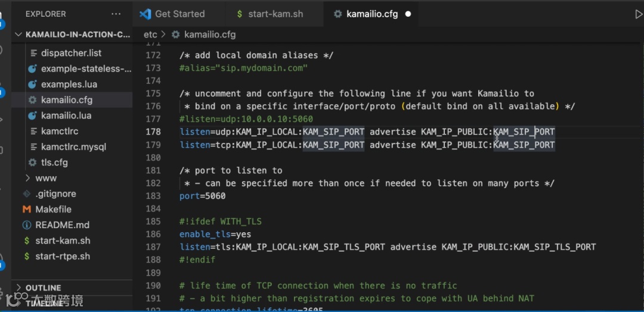Select kamailio.cfg in the file tree
Screen dimensions: 644x312
[x=67, y=99]
